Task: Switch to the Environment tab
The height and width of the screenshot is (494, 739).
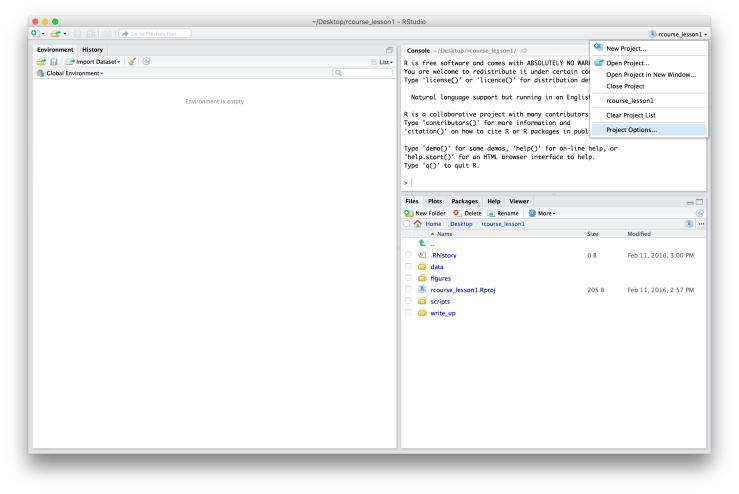Action: tap(55, 49)
